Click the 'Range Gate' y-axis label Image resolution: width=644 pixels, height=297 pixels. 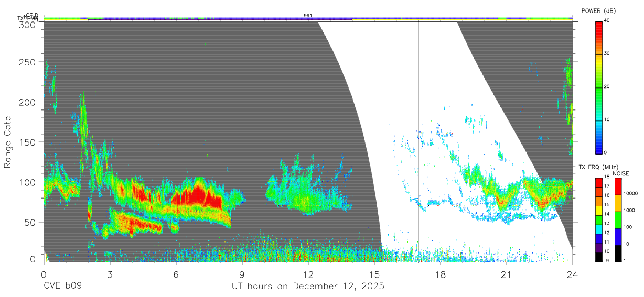[7, 142]
